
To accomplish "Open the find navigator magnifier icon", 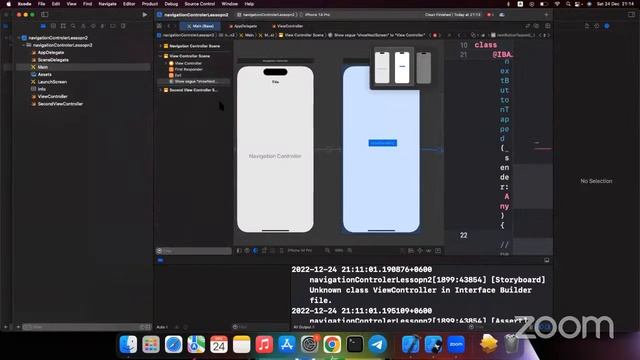I will pos(73,26).
